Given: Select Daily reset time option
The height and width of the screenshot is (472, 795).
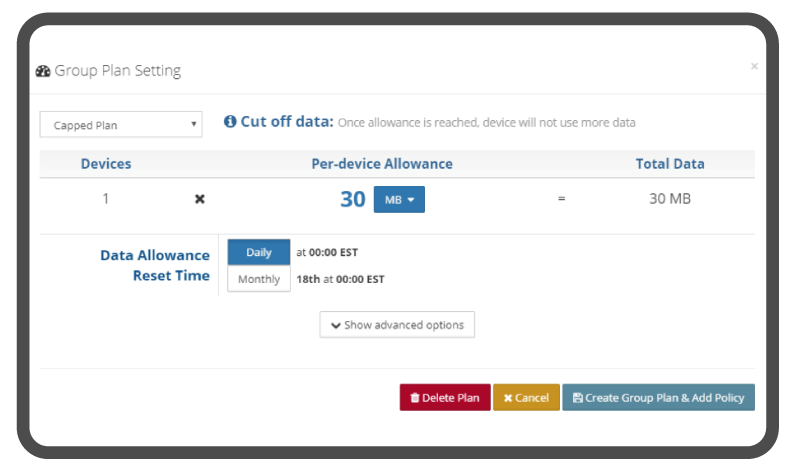Looking at the screenshot, I should [259, 252].
